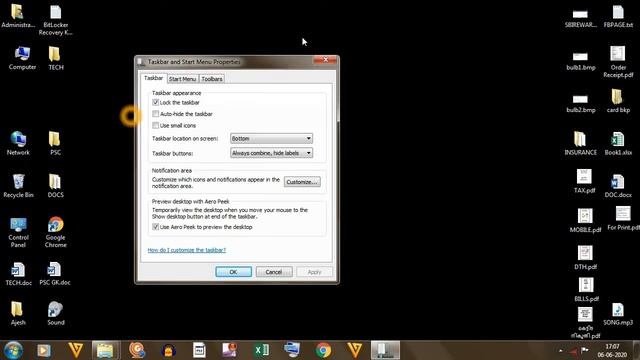Screen dimensions: 640x360
Task: Select the Sound desktop icon
Action: (56, 313)
